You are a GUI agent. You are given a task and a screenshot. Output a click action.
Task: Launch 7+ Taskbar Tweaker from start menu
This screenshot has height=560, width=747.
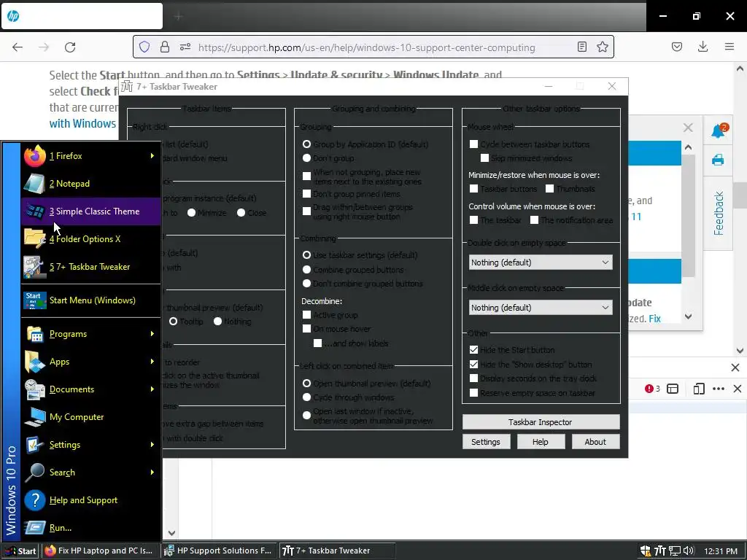tap(90, 267)
